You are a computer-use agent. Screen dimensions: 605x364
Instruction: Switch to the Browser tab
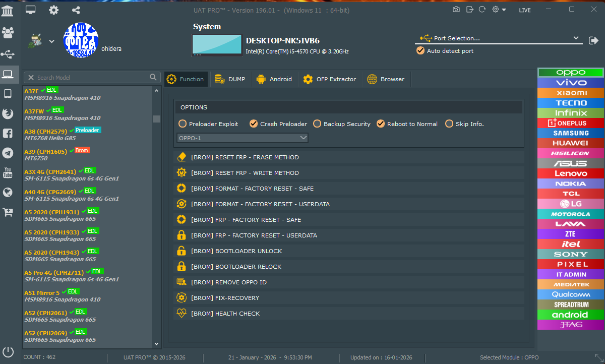click(386, 79)
